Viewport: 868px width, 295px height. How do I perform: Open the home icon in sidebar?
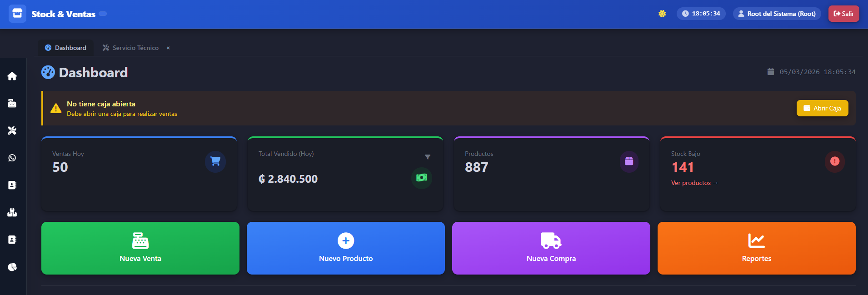click(12, 76)
